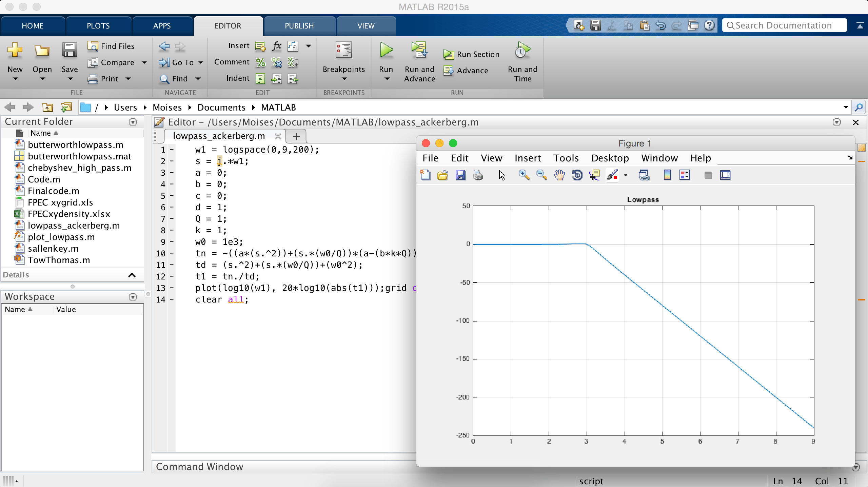Screen dimensions: 868x487
Task: Click the Find Files button
Action: click(x=111, y=46)
